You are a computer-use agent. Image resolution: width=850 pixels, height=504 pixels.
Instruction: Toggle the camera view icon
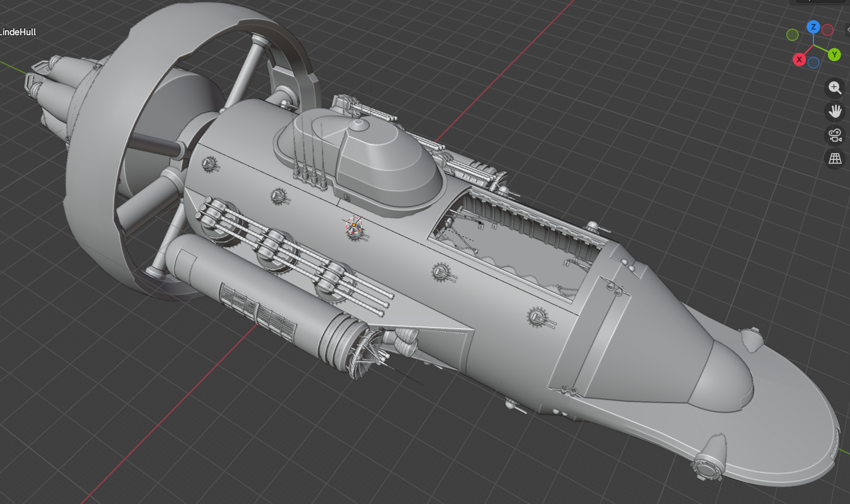pos(835,135)
